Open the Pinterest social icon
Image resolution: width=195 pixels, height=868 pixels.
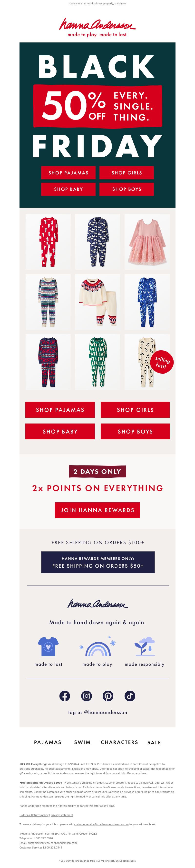coord(108,696)
